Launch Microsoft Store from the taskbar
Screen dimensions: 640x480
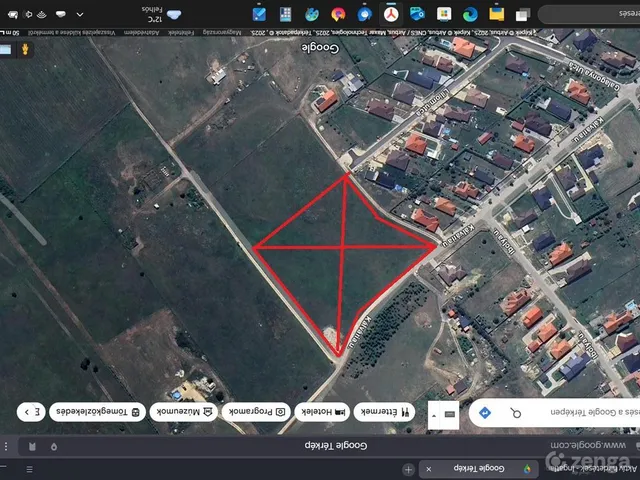(x=444, y=14)
